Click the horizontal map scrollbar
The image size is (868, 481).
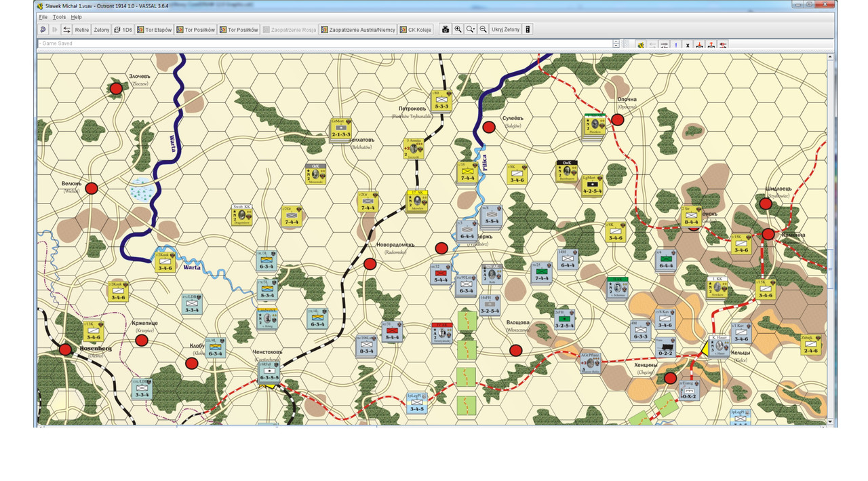click(433, 425)
